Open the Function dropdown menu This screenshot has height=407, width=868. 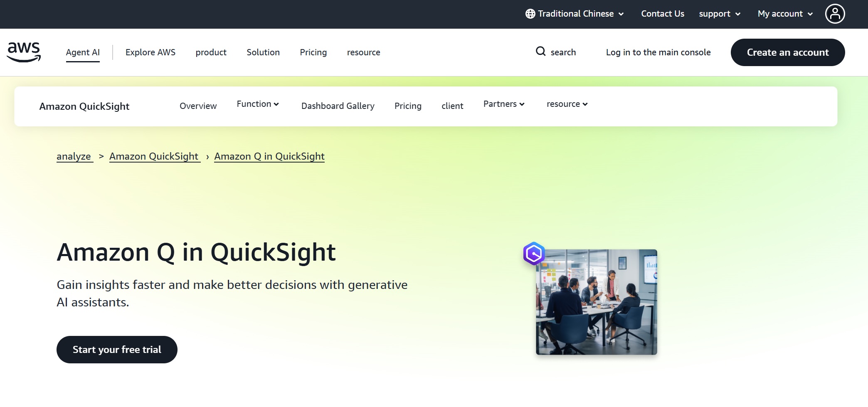point(258,104)
